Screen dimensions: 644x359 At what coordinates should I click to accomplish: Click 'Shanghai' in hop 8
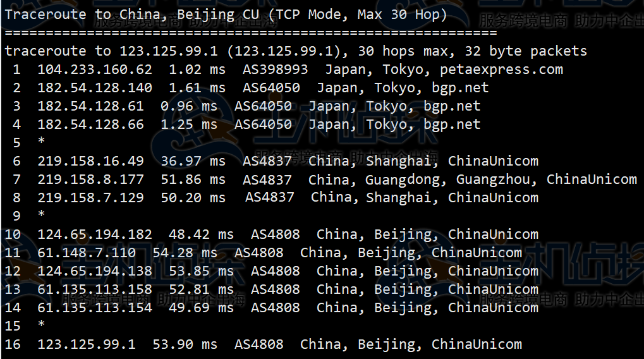coord(398,198)
